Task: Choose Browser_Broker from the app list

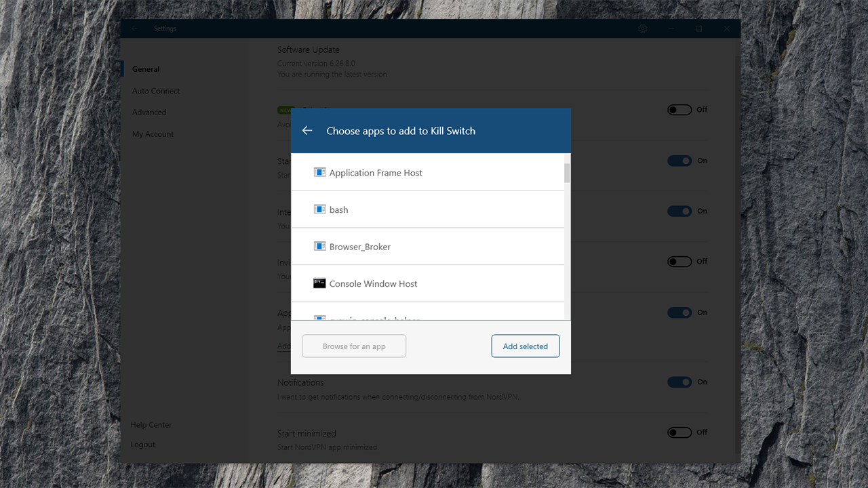Action: tap(427, 247)
